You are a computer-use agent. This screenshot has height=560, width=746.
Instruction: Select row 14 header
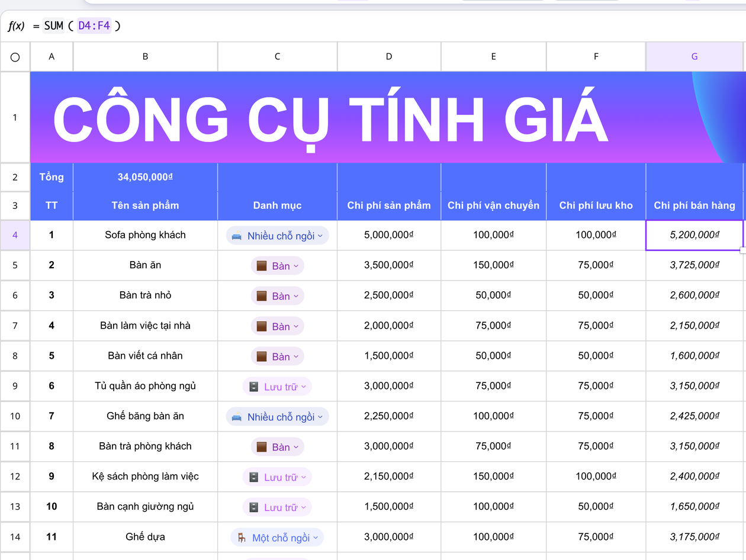[x=15, y=537]
